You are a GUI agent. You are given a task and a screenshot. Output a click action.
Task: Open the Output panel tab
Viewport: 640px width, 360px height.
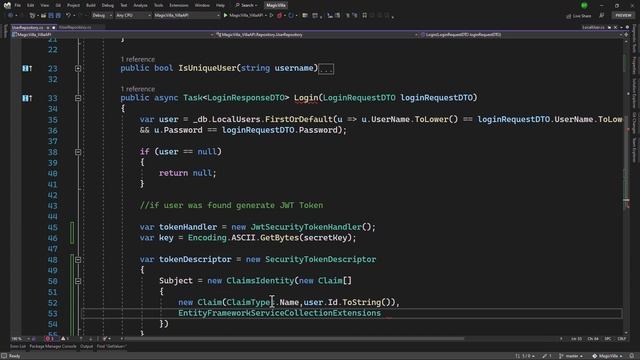[x=87, y=347]
